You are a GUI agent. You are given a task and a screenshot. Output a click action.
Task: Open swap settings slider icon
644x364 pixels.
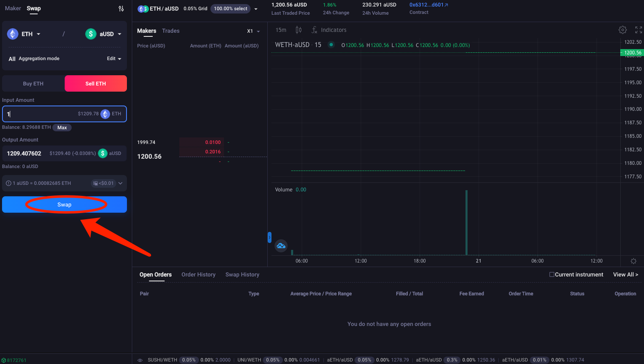[121, 9]
